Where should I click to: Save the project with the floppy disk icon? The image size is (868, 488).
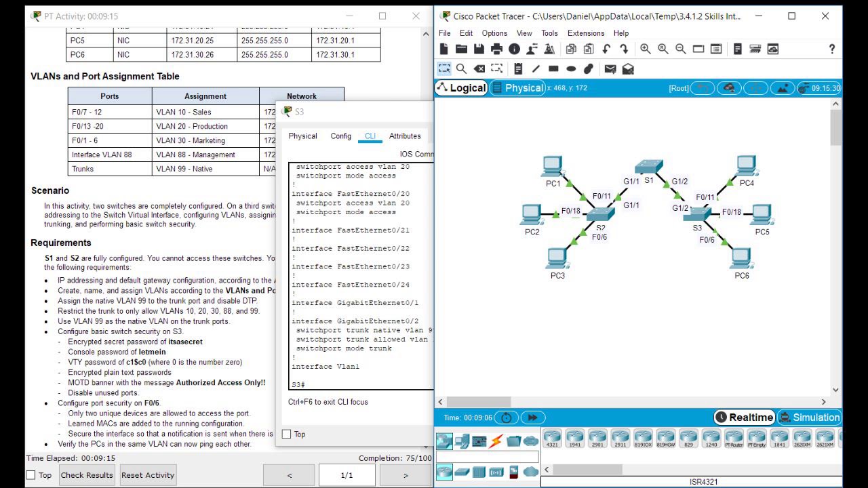(x=479, y=49)
